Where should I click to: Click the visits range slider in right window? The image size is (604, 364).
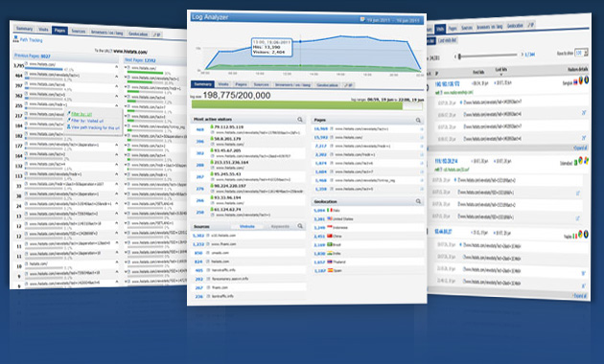(x=487, y=56)
